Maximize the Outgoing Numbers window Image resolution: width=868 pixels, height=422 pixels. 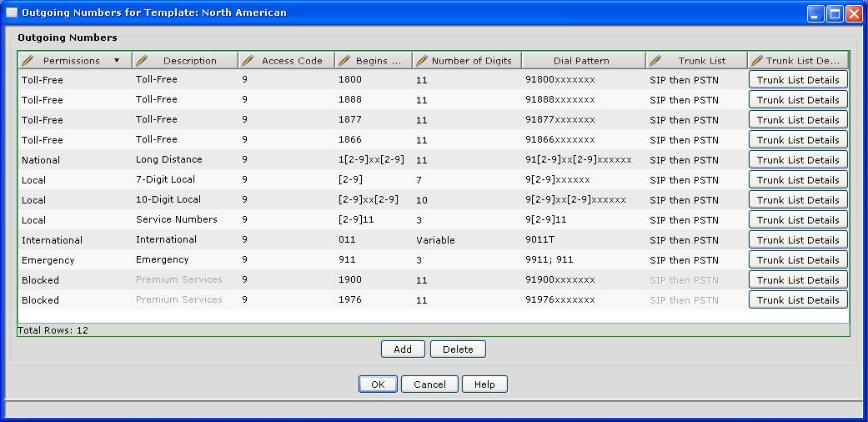tap(835, 13)
